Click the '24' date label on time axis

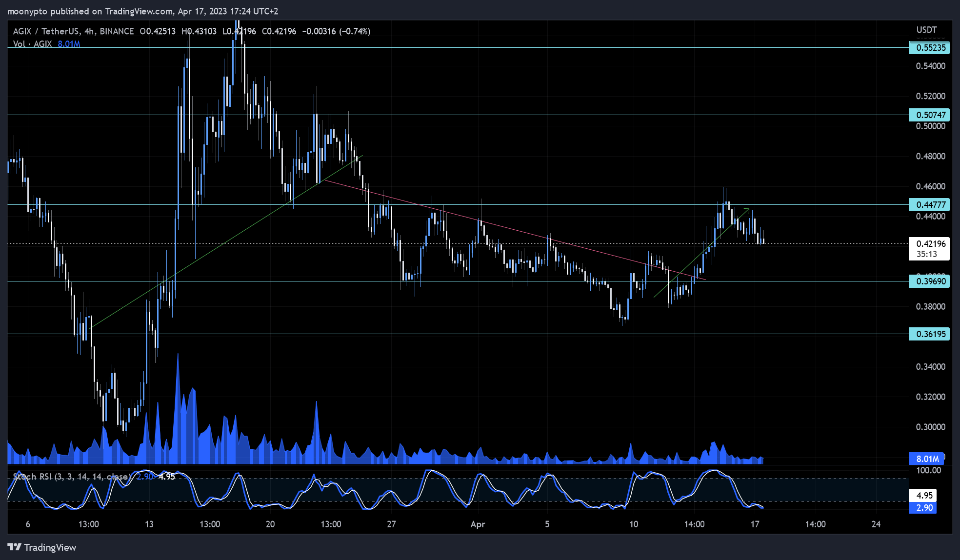click(x=876, y=524)
